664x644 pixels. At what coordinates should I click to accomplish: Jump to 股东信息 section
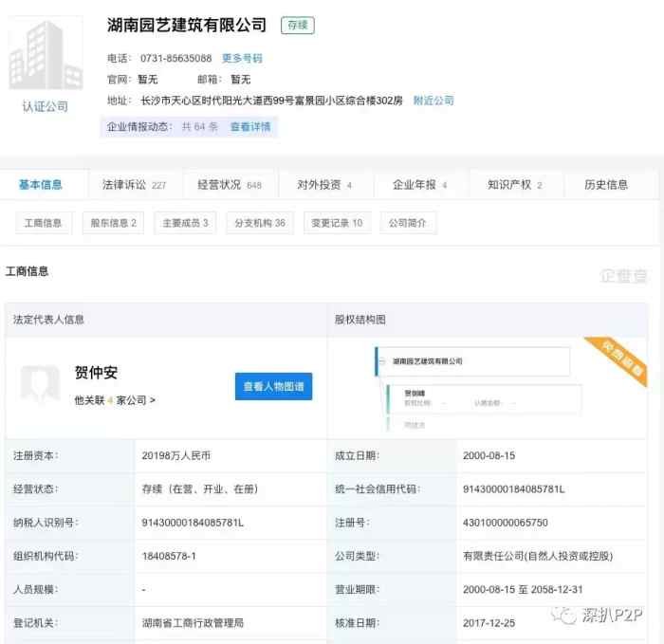click(113, 223)
